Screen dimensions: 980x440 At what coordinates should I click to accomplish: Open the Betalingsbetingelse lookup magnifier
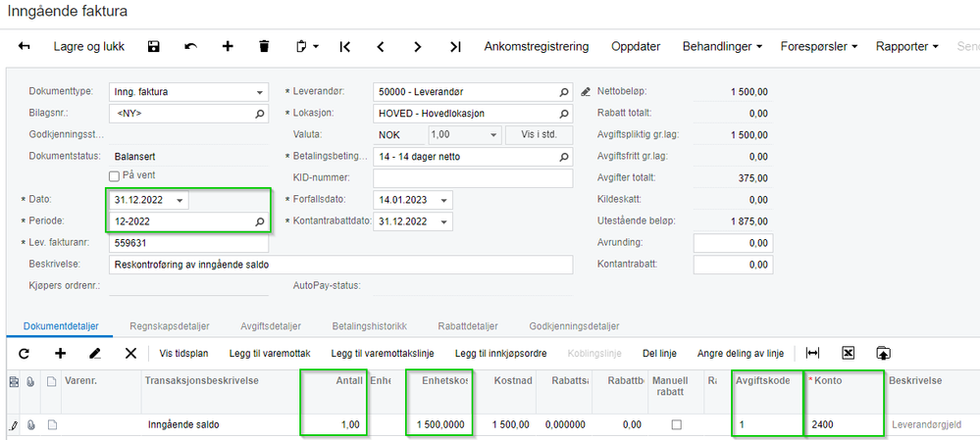point(564,157)
